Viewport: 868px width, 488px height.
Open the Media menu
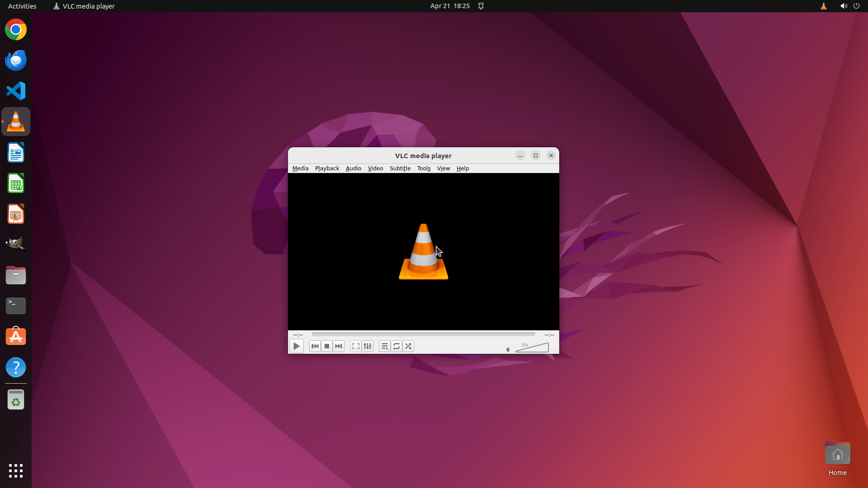(300, 168)
